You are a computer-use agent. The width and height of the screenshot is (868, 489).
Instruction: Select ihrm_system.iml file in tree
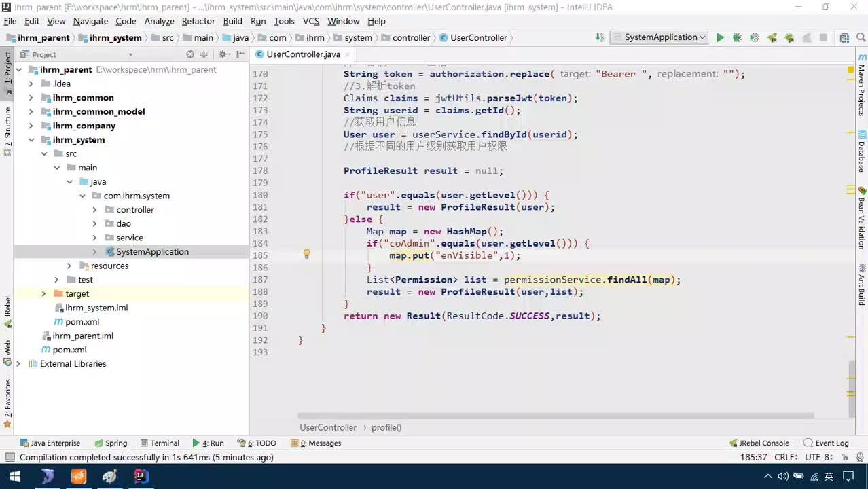pyautogui.click(x=90, y=308)
